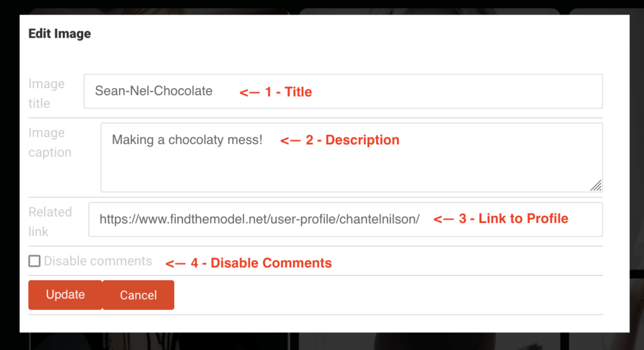This screenshot has width=644, height=350.
Task: Click the gray "Image title" label
Action: (47, 93)
